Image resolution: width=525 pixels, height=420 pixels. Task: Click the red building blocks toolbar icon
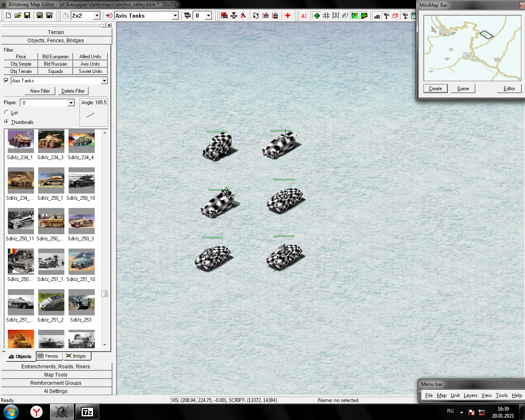pyautogui.click(x=224, y=16)
